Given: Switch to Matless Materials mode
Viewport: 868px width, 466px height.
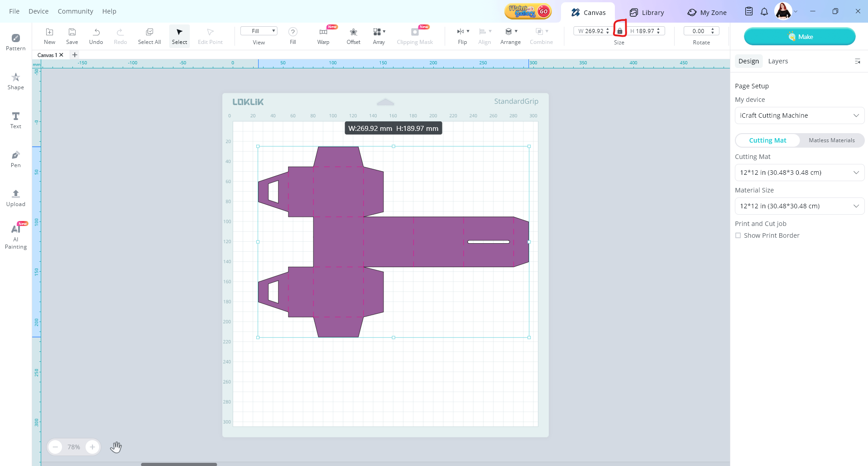Looking at the screenshot, I should coord(831,140).
